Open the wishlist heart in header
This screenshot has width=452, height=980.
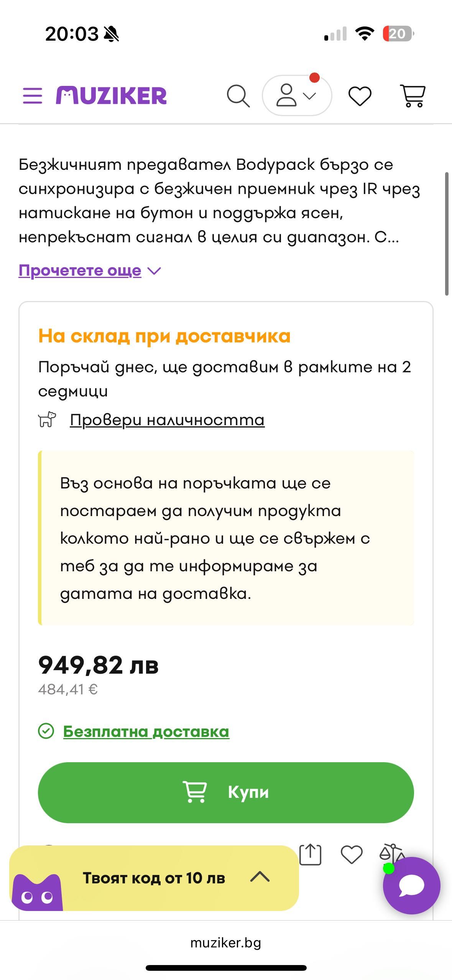360,96
